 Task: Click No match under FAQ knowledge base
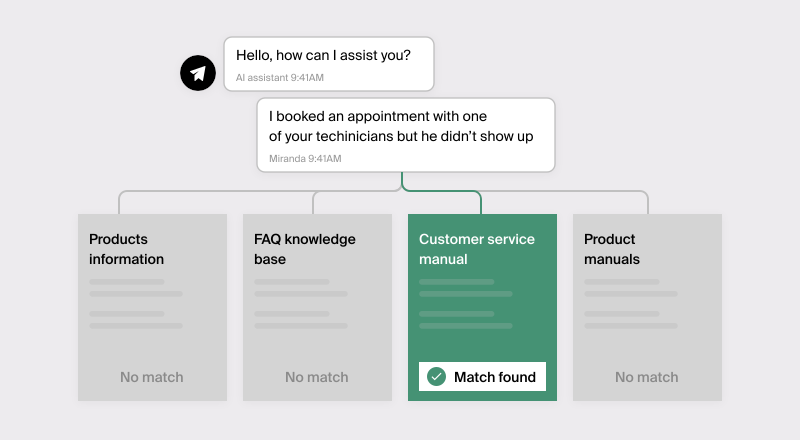pos(317,377)
